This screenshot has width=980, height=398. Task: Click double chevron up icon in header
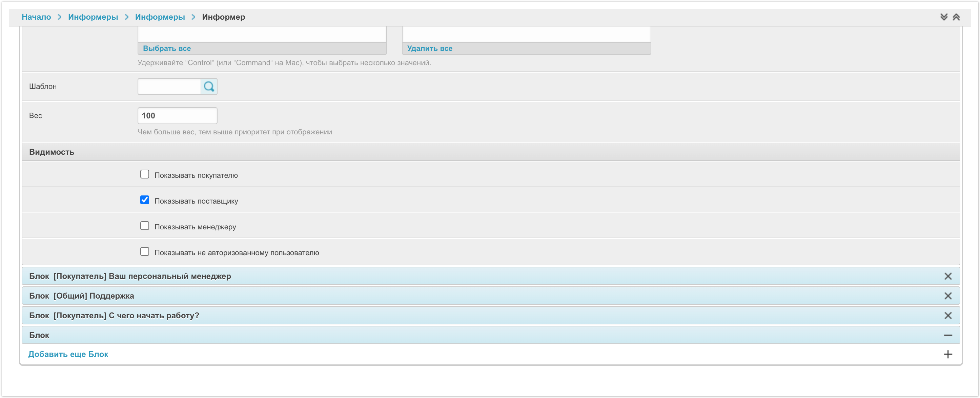click(956, 17)
